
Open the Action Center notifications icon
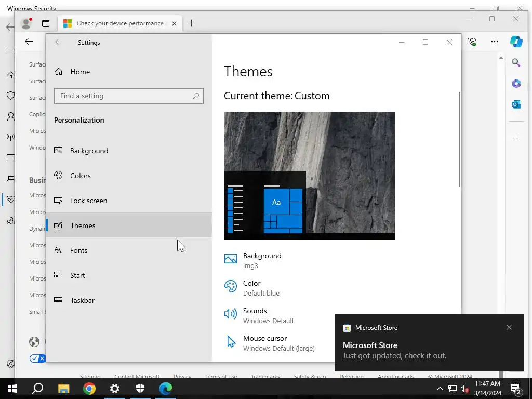tap(516, 389)
